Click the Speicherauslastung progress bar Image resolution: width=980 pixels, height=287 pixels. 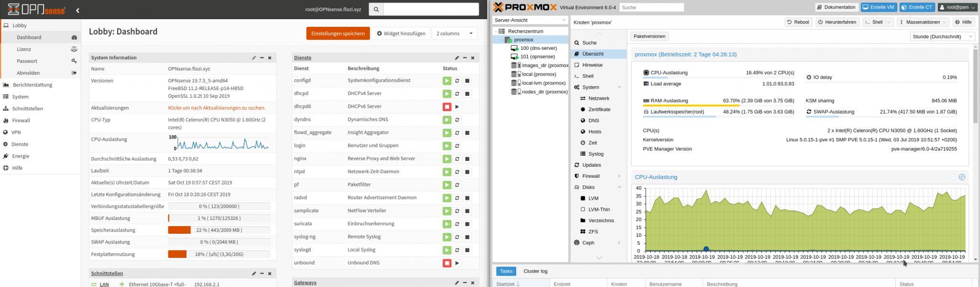219,230
